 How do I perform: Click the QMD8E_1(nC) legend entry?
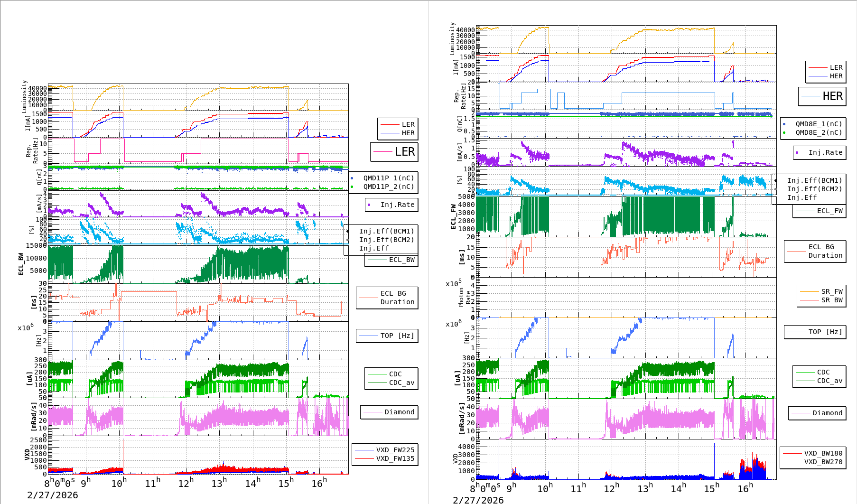[818, 124]
